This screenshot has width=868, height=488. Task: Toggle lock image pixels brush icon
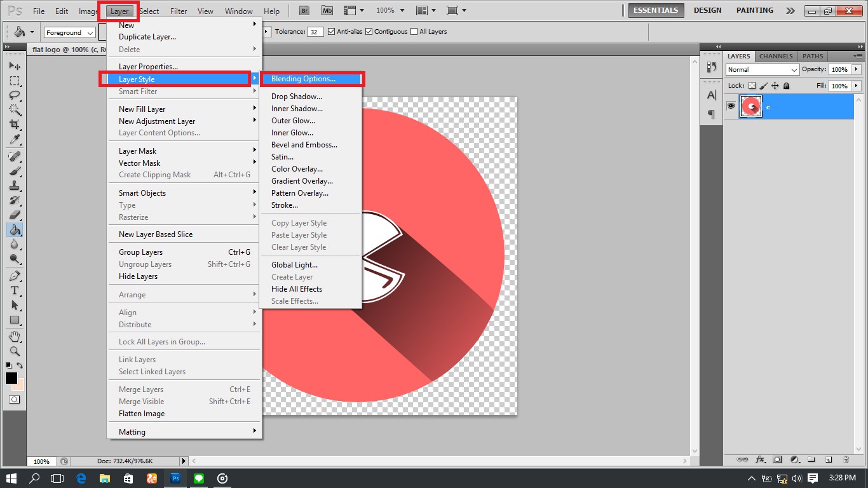click(x=763, y=86)
